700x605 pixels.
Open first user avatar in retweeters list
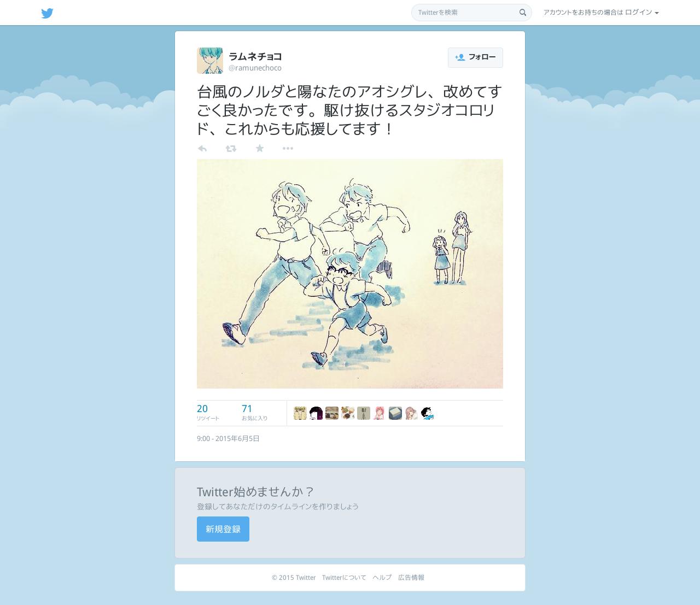(300, 413)
